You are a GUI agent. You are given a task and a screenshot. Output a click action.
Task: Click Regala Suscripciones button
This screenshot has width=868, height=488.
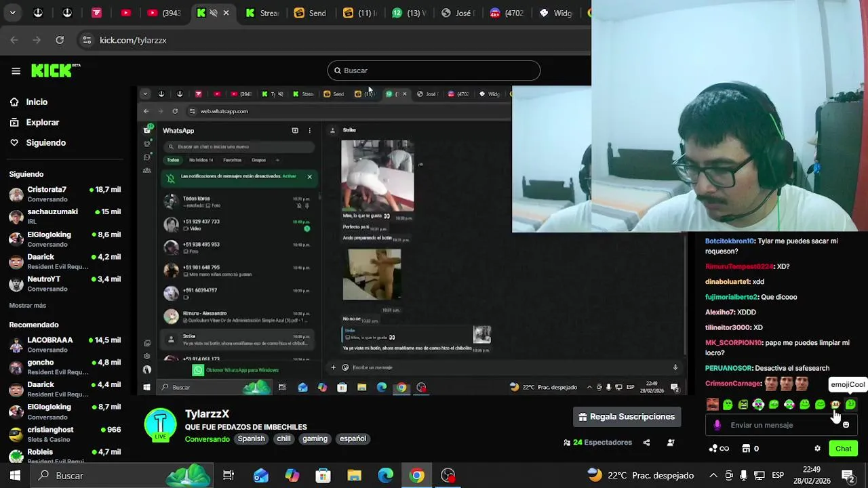coord(627,417)
